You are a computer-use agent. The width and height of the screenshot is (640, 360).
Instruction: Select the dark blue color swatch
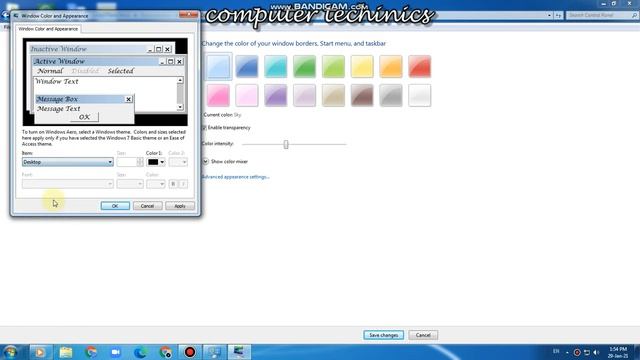click(x=247, y=66)
